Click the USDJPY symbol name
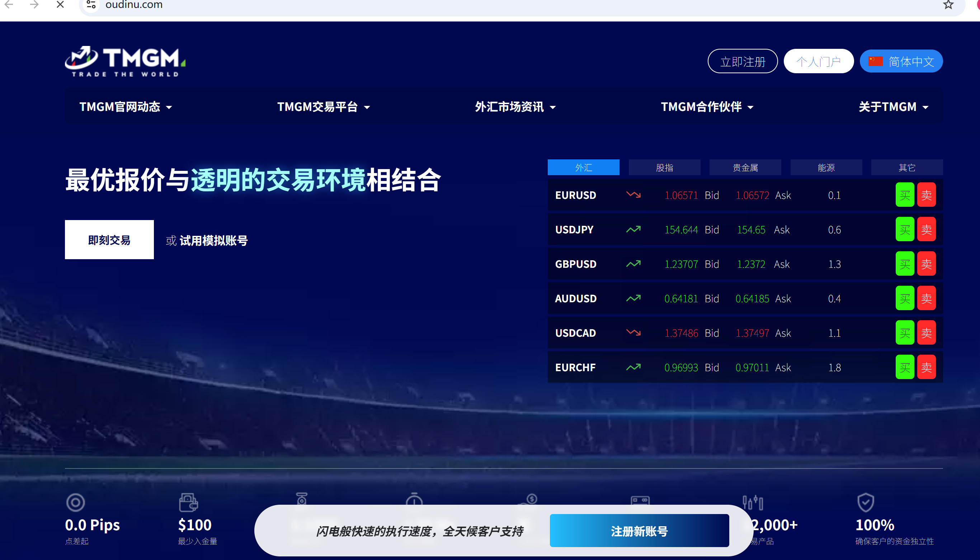The height and width of the screenshot is (560, 980). (574, 230)
